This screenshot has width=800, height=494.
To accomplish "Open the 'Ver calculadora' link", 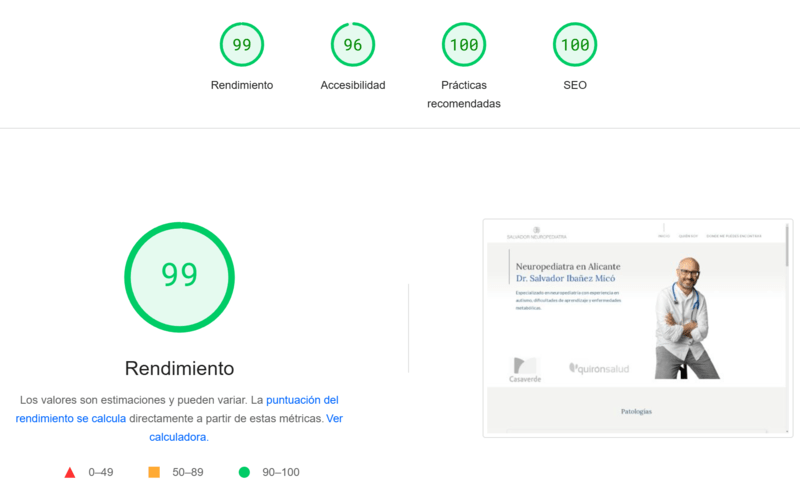I will click(x=246, y=428).
